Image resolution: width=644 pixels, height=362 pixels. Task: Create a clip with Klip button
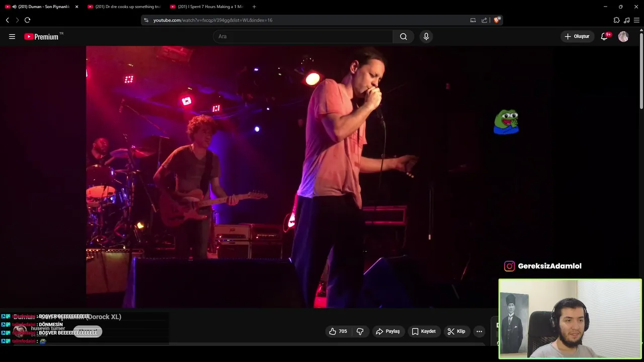[456, 331]
